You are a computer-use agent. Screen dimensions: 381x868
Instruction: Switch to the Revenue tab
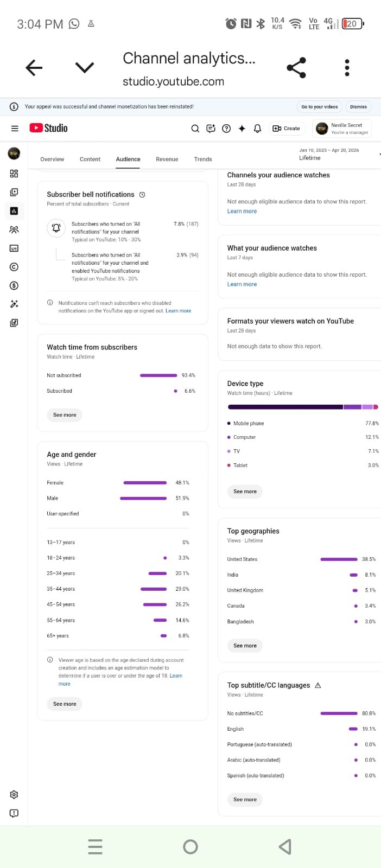click(x=167, y=159)
